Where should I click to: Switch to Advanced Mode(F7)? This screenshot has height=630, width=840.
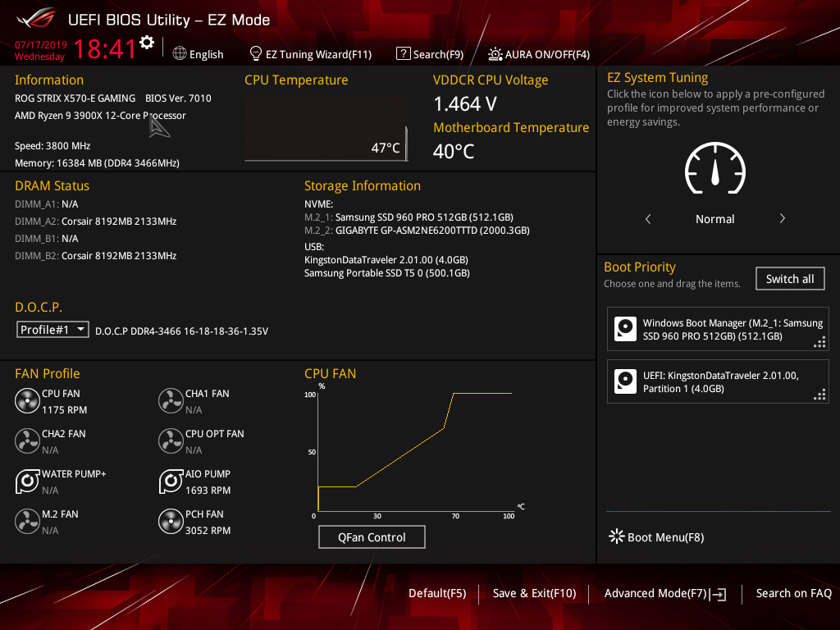tap(655, 593)
